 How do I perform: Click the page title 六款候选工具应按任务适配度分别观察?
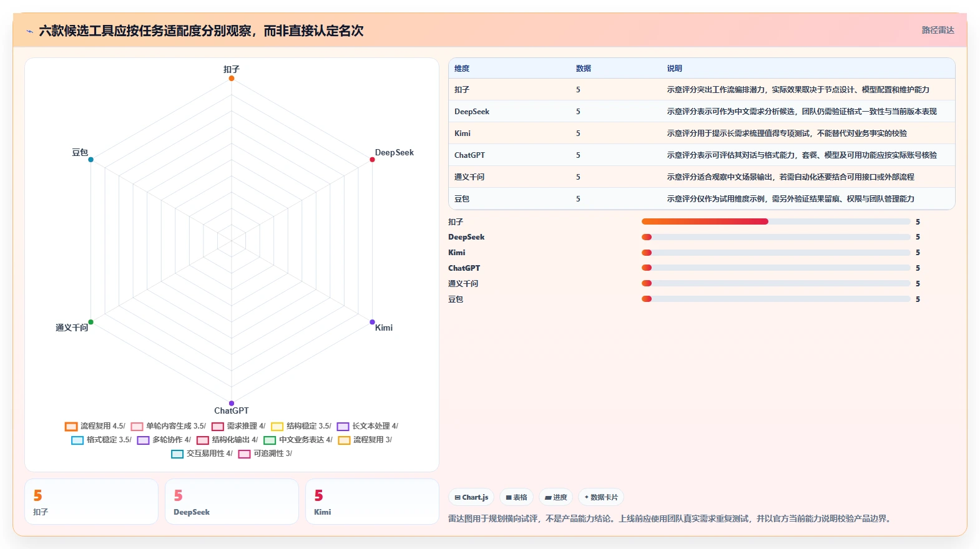(x=201, y=31)
